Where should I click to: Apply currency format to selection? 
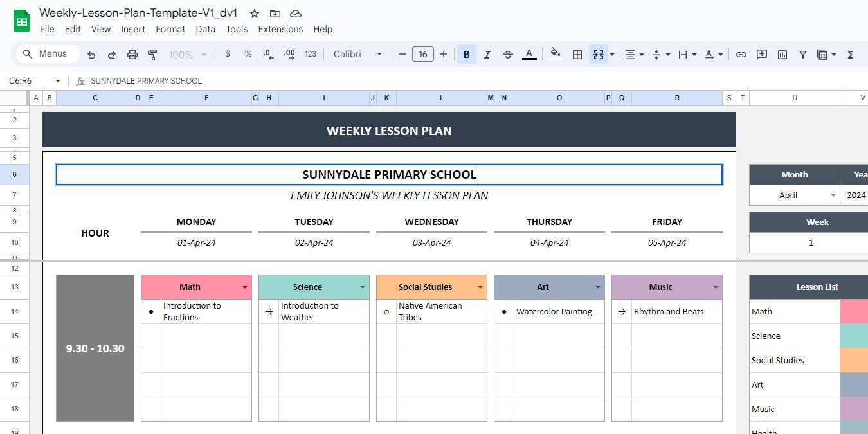[x=228, y=54]
